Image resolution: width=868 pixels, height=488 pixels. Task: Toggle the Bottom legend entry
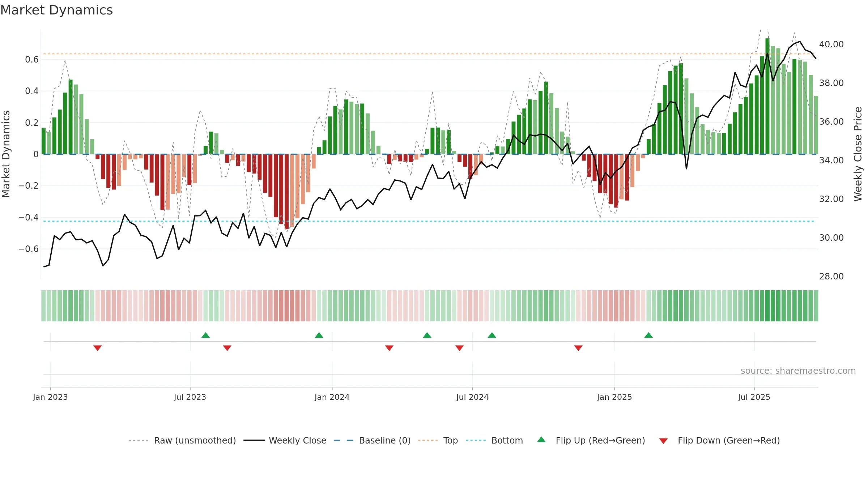pyautogui.click(x=494, y=440)
